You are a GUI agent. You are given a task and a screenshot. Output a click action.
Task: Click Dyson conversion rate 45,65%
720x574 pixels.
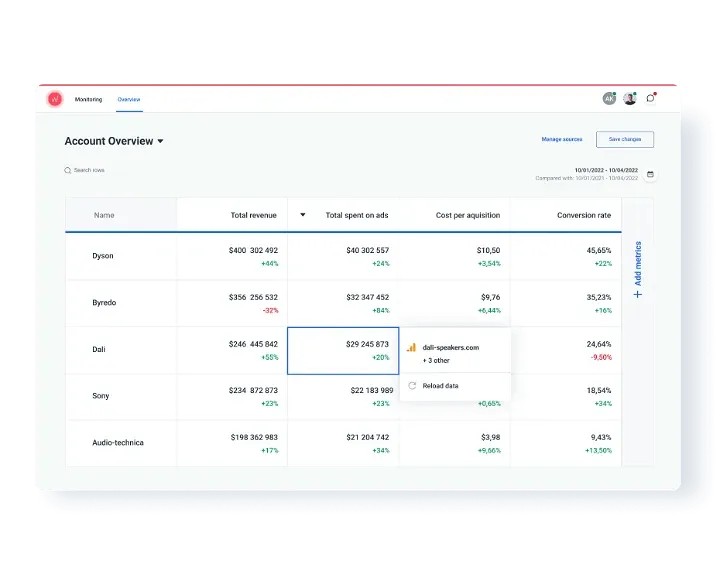(599, 250)
